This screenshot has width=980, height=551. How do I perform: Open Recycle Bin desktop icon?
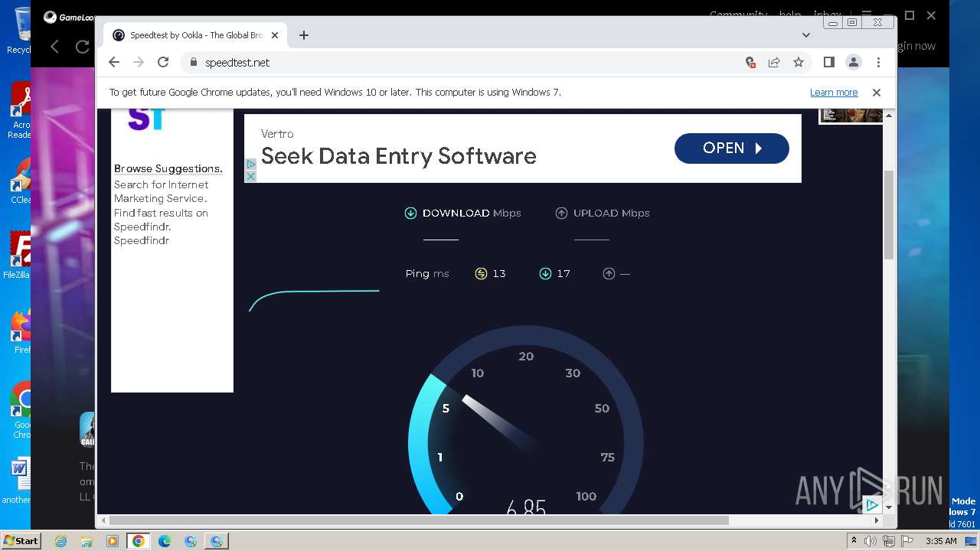[x=21, y=31]
